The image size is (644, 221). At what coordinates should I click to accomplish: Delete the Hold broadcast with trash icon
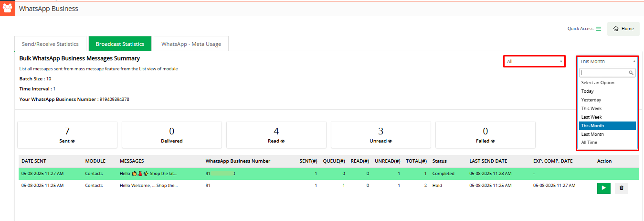[621, 188]
